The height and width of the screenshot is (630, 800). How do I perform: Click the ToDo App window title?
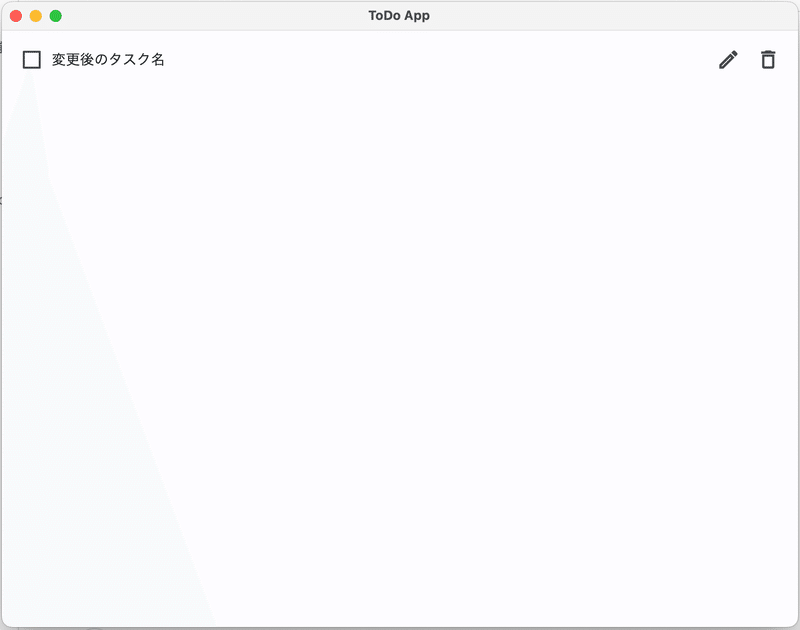pyautogui.click(x=399, y=16)
